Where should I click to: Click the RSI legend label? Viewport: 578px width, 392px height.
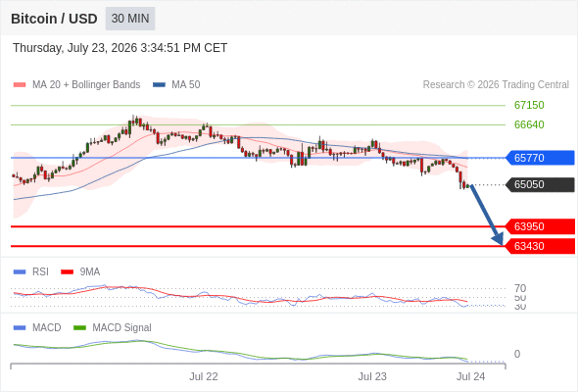pyautogui.click(x=40, y=272)
